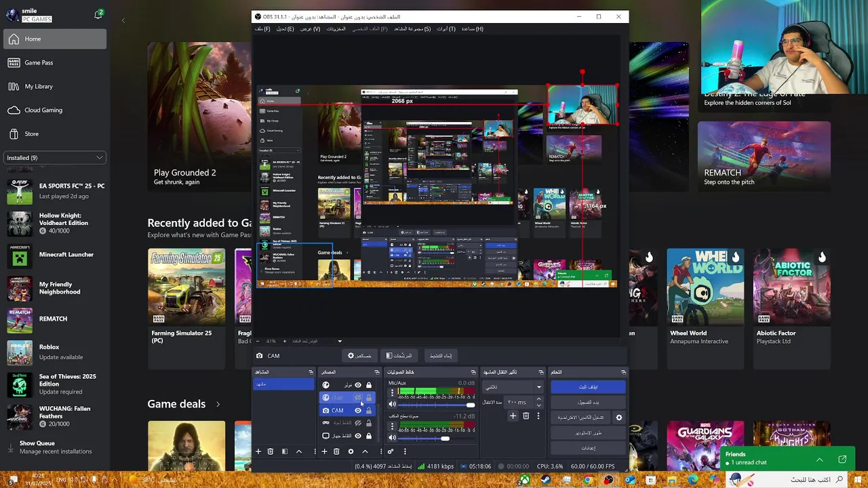Click the Filters button in source toolbar
The height and width of the screenshot is (488, 868).
click(x=399, y=356)
